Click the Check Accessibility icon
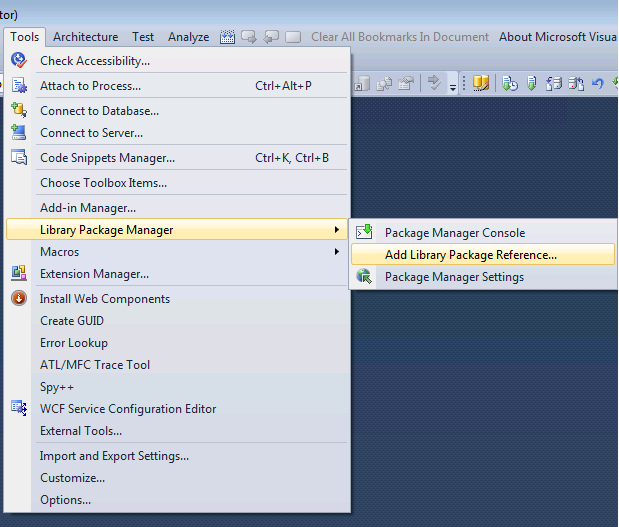619x527 pixels. [x=19, y=61]
